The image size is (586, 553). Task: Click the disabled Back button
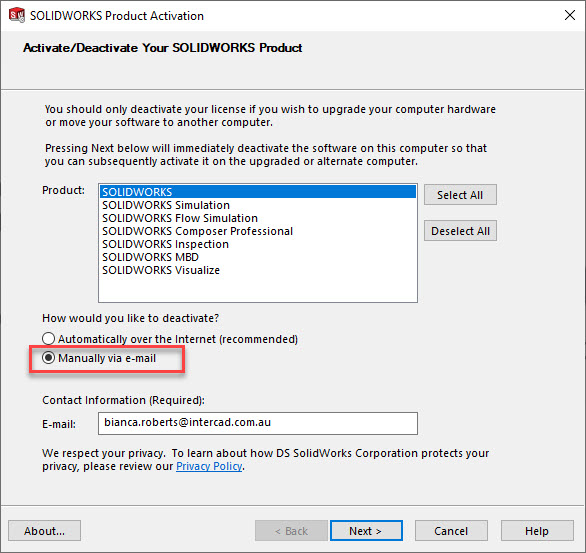pos(291,531)
